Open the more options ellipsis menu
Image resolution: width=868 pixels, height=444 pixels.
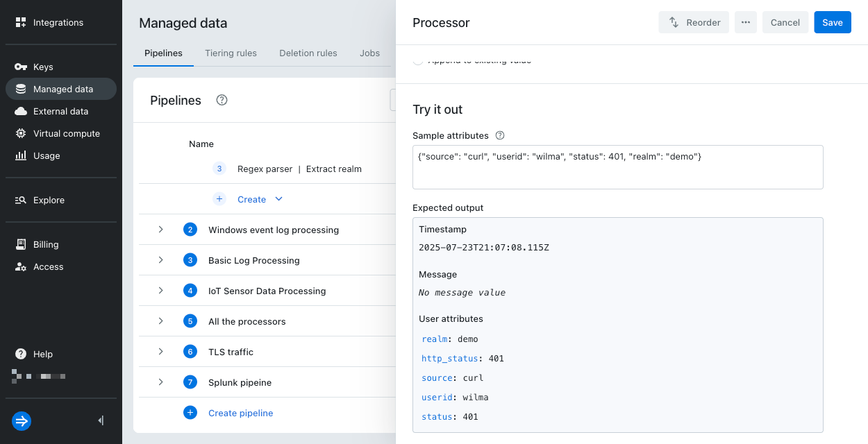(x=746, y=22)
